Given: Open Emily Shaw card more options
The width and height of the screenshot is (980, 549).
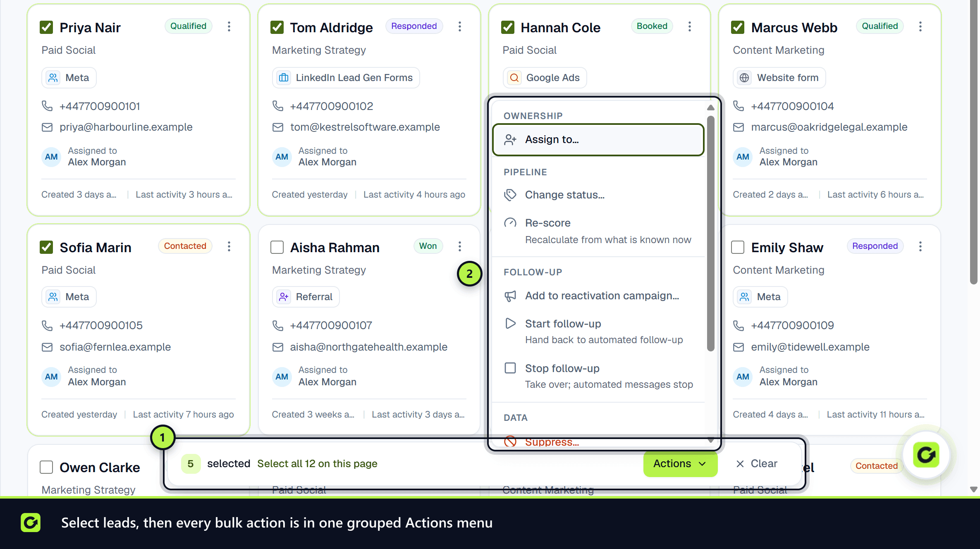Looking at the screenshot, I should [920, 246].
